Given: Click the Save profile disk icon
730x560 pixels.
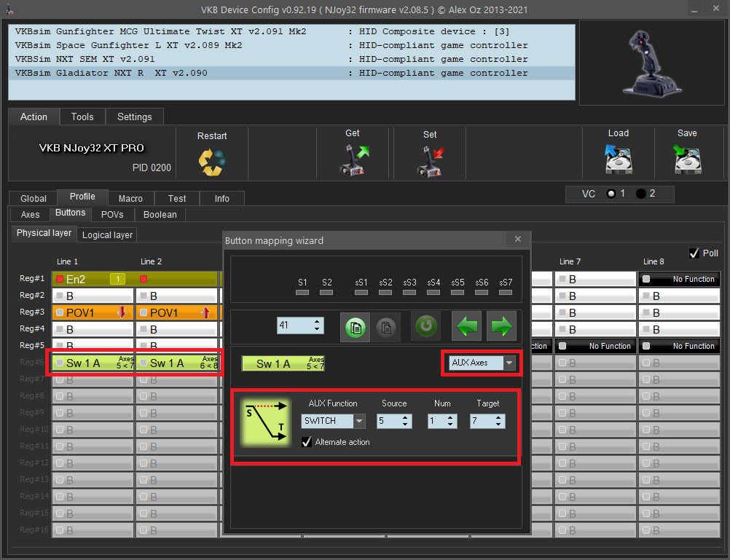Looking at the screenshot, I should (686, 159).
